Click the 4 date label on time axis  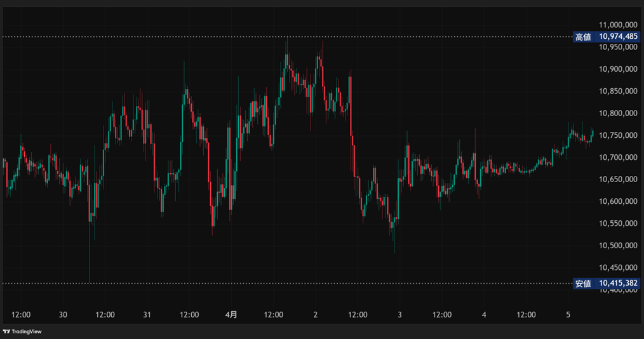click(484, 315)
